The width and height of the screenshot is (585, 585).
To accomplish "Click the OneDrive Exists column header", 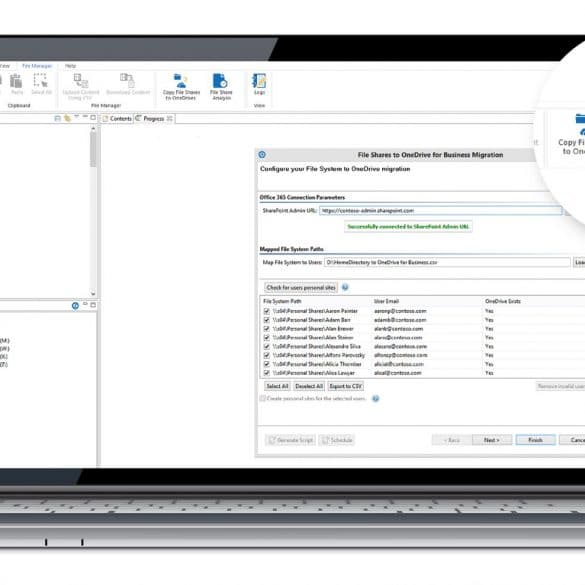I will pos(503,301).
